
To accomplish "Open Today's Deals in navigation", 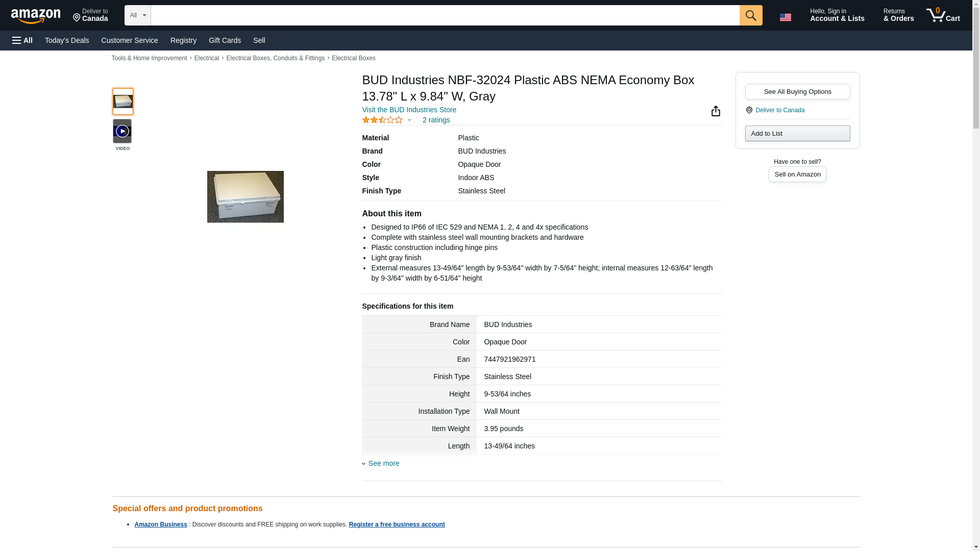I will coord(67,40).
